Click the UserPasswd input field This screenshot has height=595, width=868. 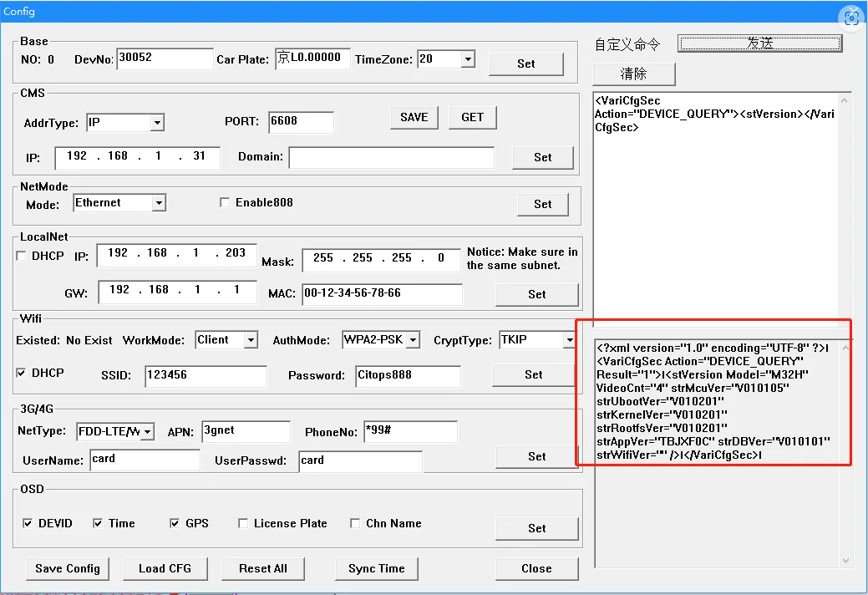360,461
